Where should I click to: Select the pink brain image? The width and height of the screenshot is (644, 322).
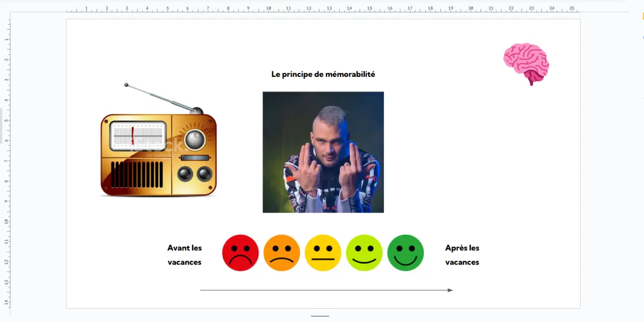point(526,63)
